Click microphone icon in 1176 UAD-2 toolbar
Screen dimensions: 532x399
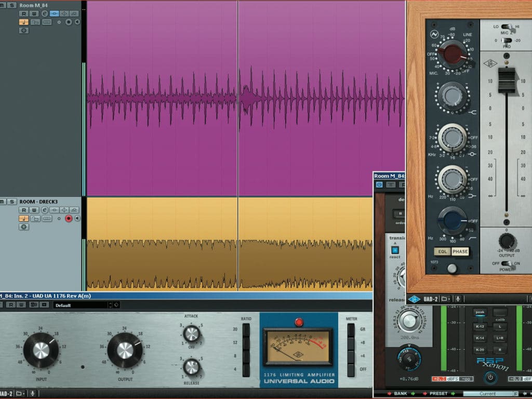point(33,394)
